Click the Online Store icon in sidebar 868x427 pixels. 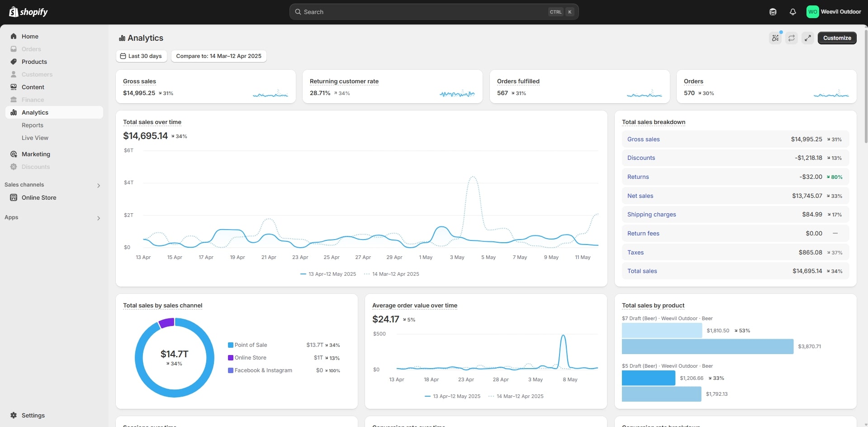click(x=14, y=197)
